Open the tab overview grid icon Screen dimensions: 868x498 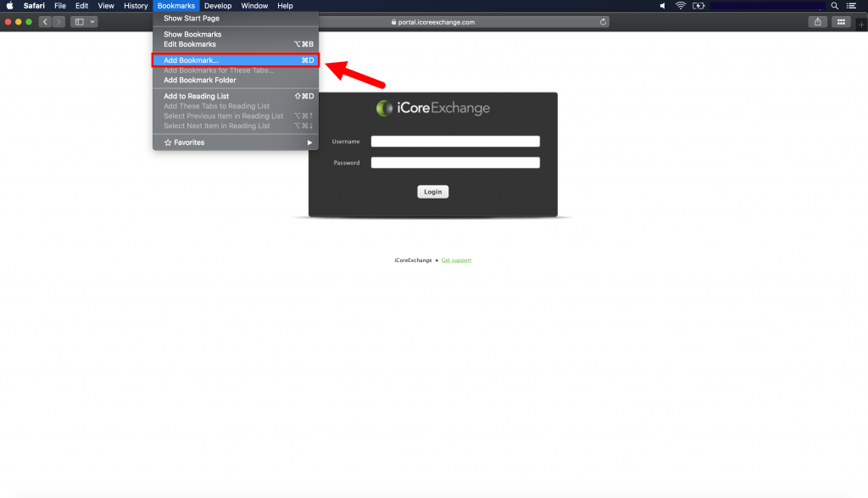841,21
